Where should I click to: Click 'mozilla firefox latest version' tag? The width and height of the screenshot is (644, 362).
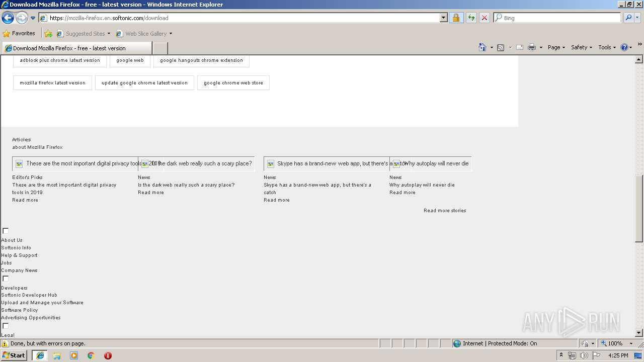[x=53, y=83]
